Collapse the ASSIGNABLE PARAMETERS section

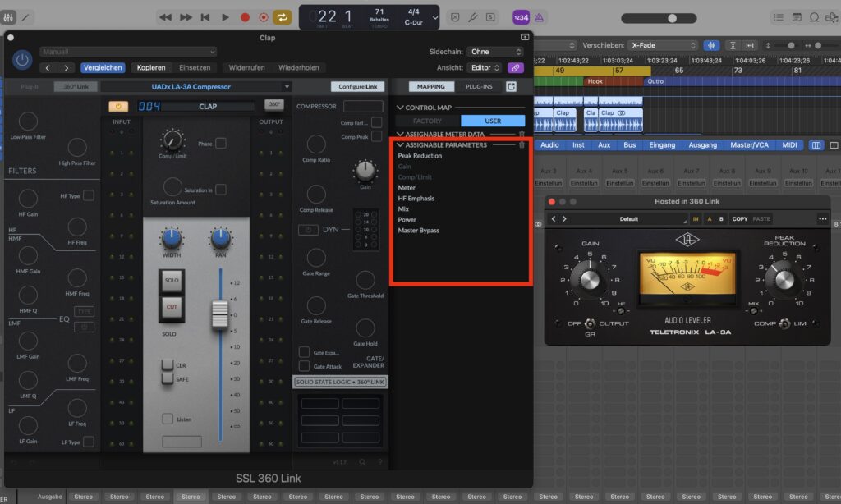(x=400, y=144)
